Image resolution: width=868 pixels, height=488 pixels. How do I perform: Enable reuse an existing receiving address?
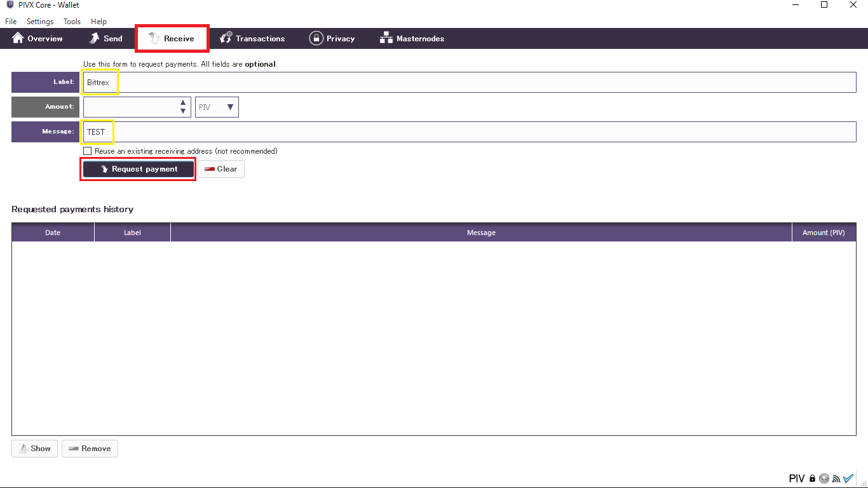coord(88,151)
